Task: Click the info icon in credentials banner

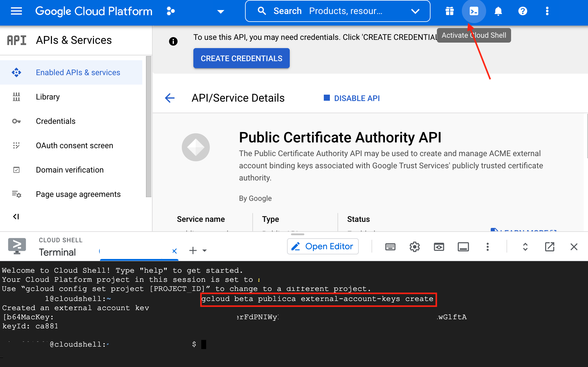Action: 173,41
